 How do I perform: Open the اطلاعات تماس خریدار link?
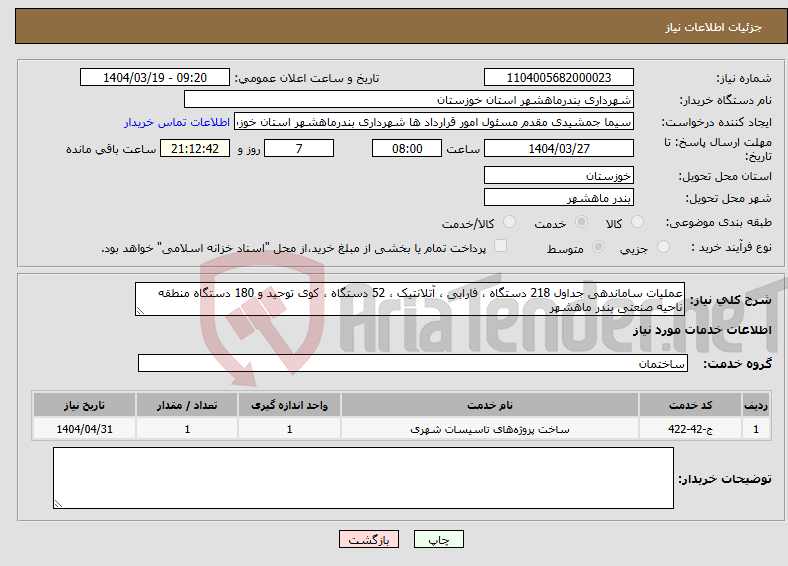coord(177,122)
